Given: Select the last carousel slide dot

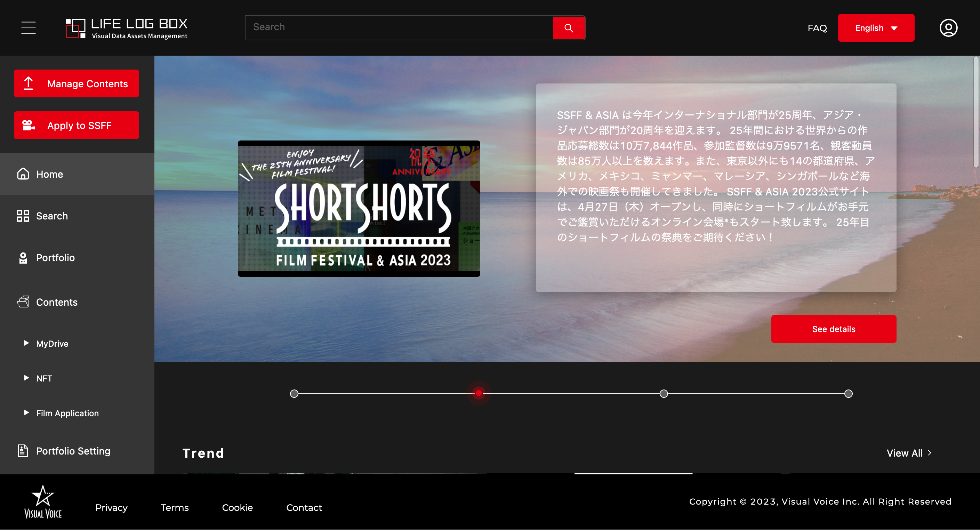Looking at the screenshot, I should pyautogui.click(x=848, y=393).
